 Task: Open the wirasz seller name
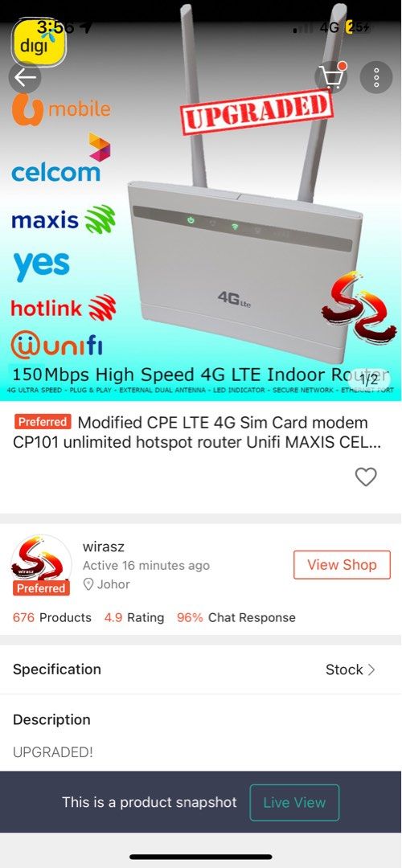pos(104,547)
